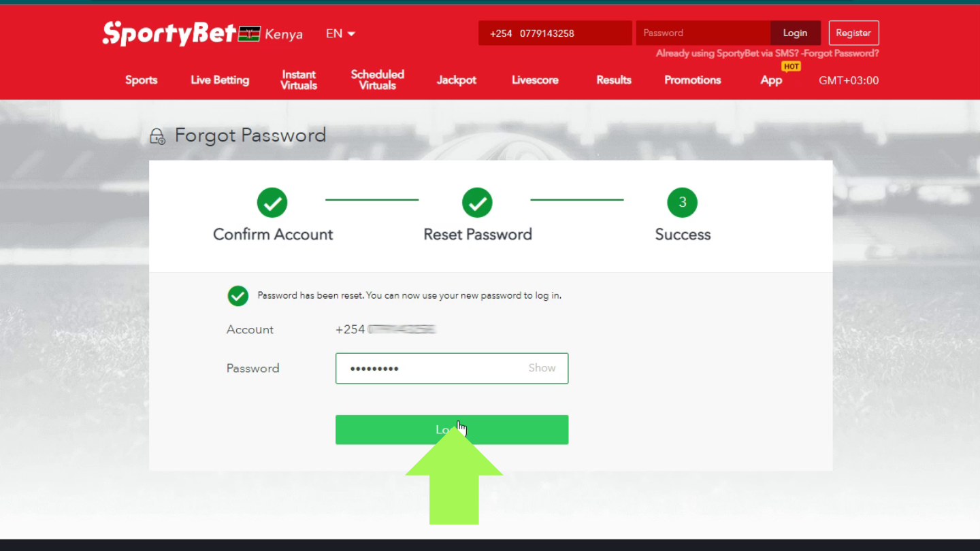
Task: Click the HOT badge above App
Action: (x=791, y=67)
